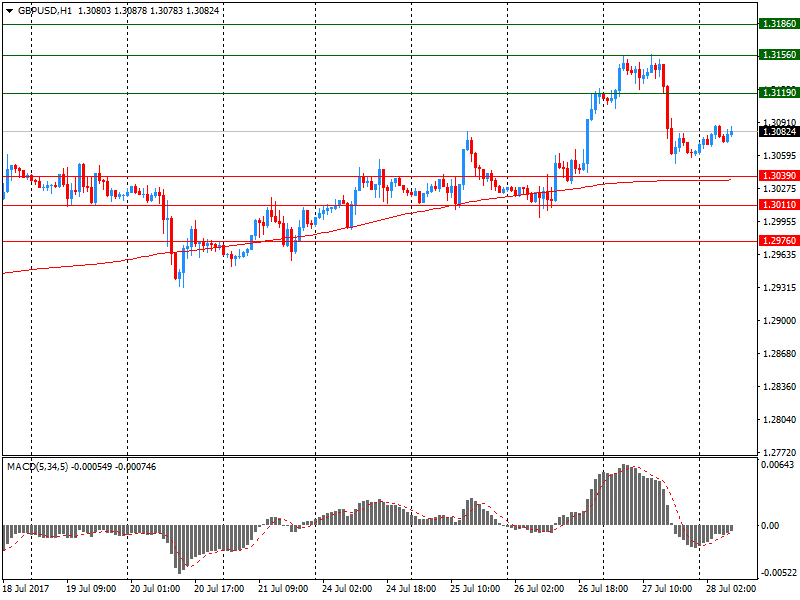
Task: Click the 1.28680 price axis value
Action: (780, 354)
